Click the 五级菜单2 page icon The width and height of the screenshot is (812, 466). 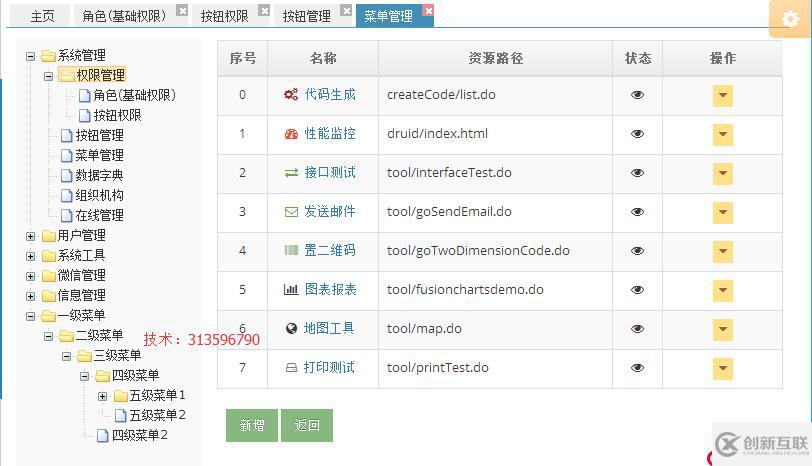click(120, 415)
